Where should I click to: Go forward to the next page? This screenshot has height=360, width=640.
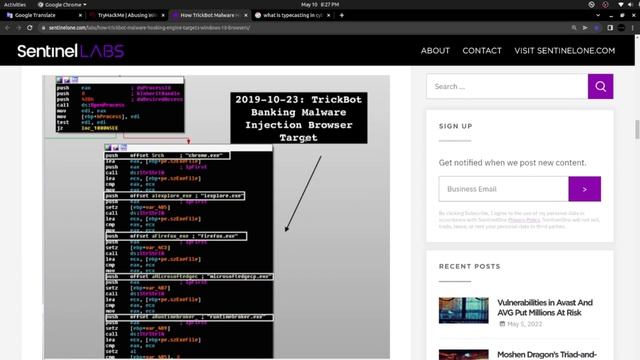tap(18, 28)
